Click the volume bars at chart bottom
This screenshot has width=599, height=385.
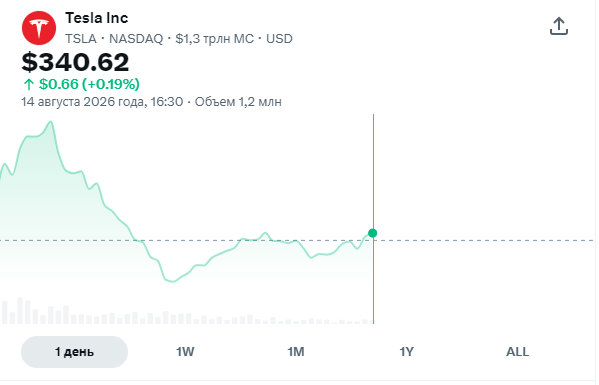click(x=187, y=313)
